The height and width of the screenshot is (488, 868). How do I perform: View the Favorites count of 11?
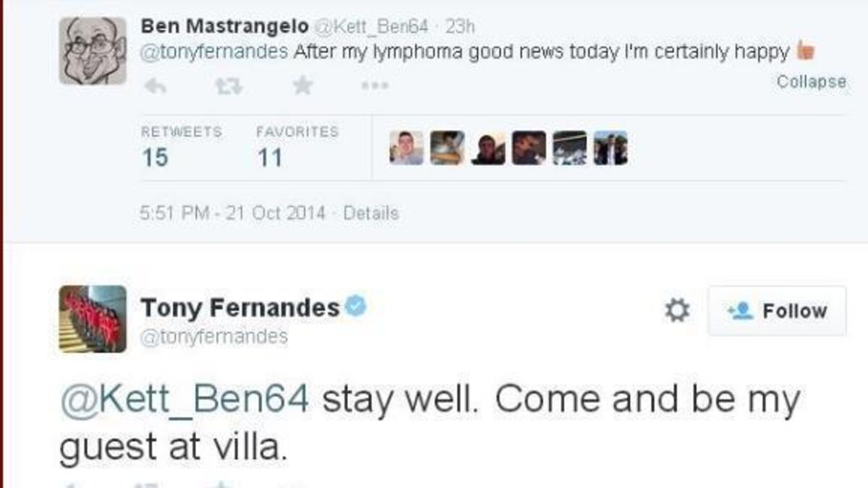click(x=269, y=157)
